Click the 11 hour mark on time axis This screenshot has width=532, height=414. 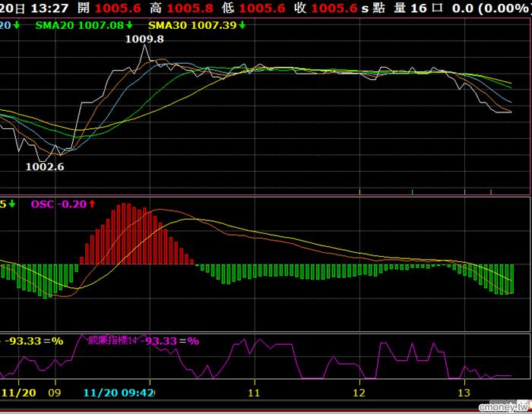click(x=255, y=393)
